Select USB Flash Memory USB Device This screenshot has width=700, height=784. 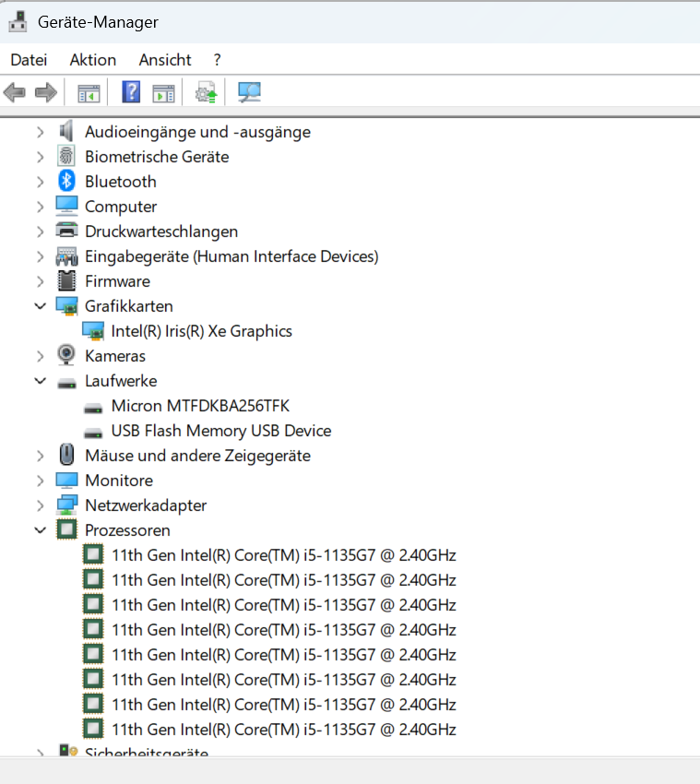[221, 431]
